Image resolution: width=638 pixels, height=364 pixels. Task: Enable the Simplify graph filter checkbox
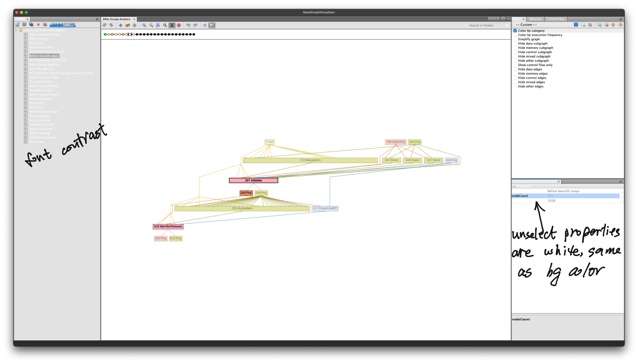pyautogui.click(x=515, y=39)
